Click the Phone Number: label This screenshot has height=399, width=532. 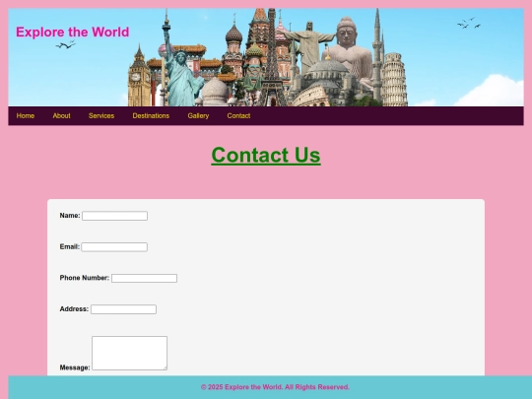click(85, 278)
